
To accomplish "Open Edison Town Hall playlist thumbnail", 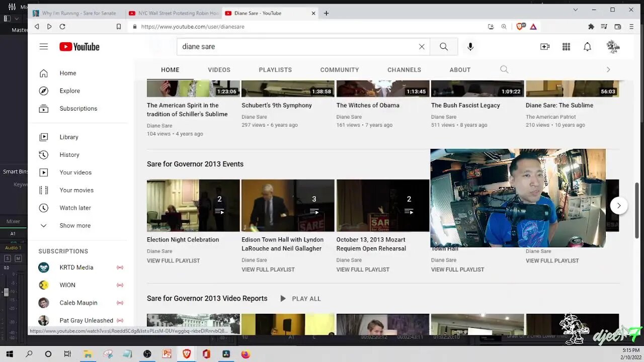I will [288, 205].
